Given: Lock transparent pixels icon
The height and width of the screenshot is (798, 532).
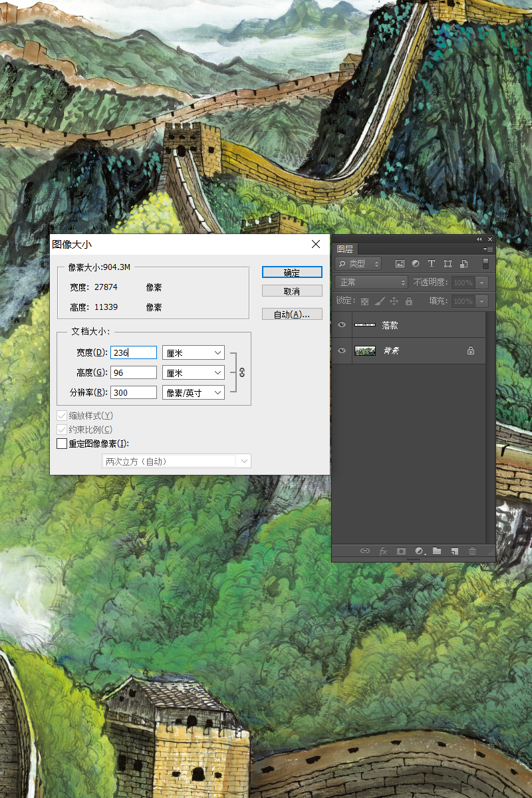Looking at the screenshot, I should coord(364,301).
